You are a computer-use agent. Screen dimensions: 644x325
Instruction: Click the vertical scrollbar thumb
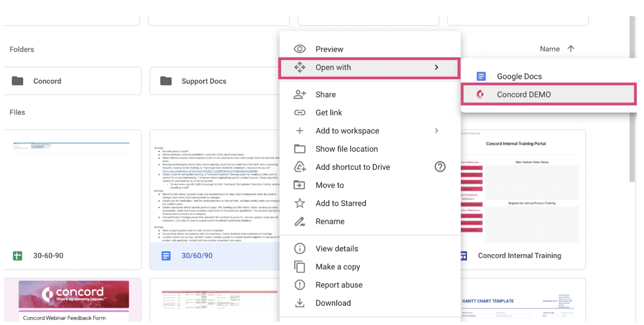click(632, 98)
